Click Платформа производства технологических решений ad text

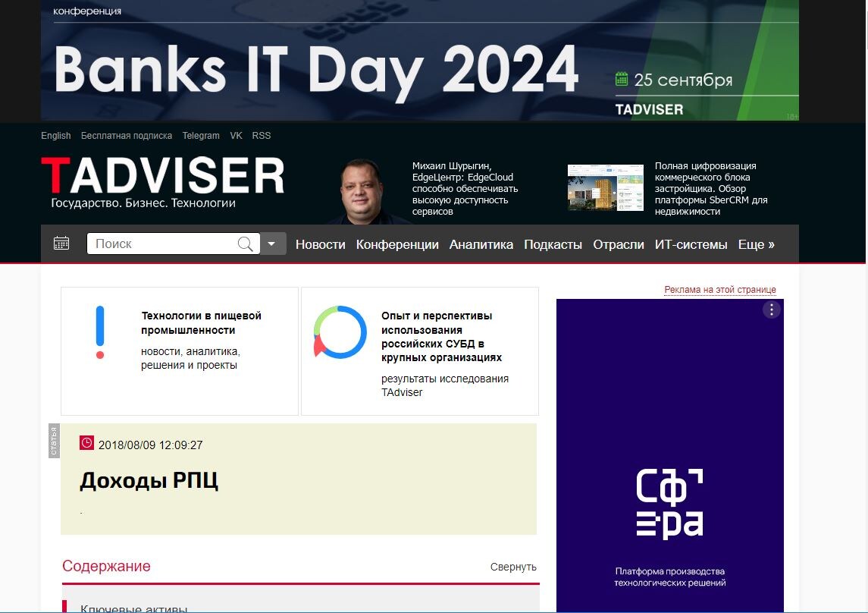pos(670,577)
